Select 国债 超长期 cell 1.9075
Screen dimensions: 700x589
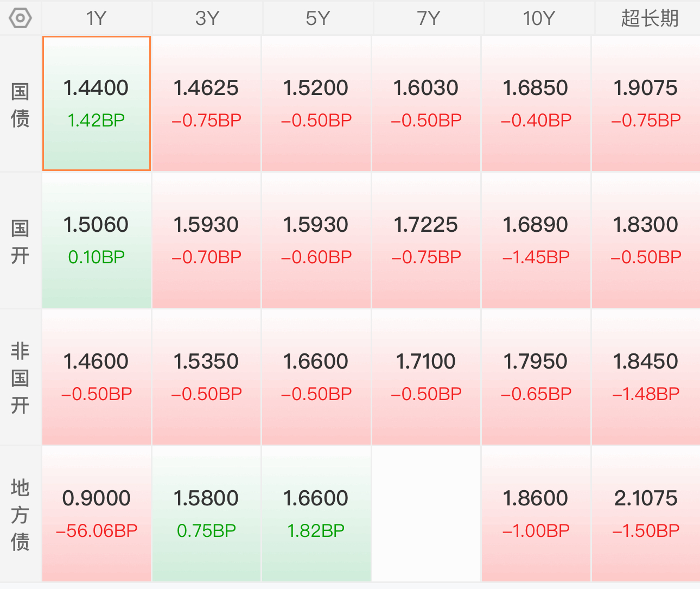coord(646,104)
